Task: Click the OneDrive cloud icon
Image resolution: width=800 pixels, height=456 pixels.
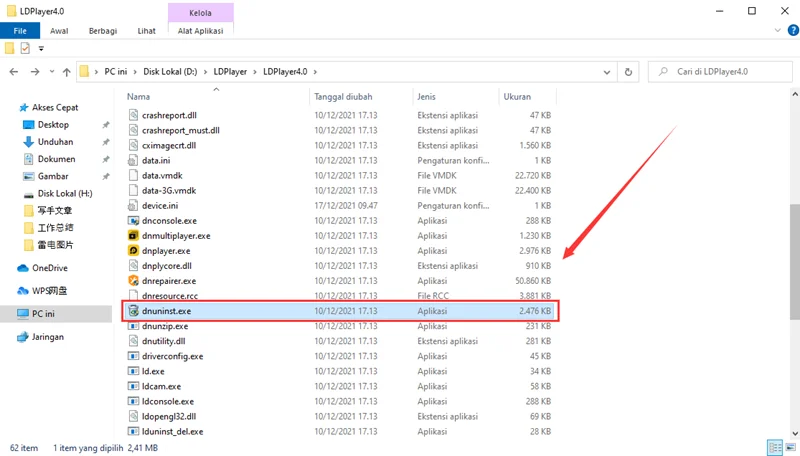Action: coord(22,268)
